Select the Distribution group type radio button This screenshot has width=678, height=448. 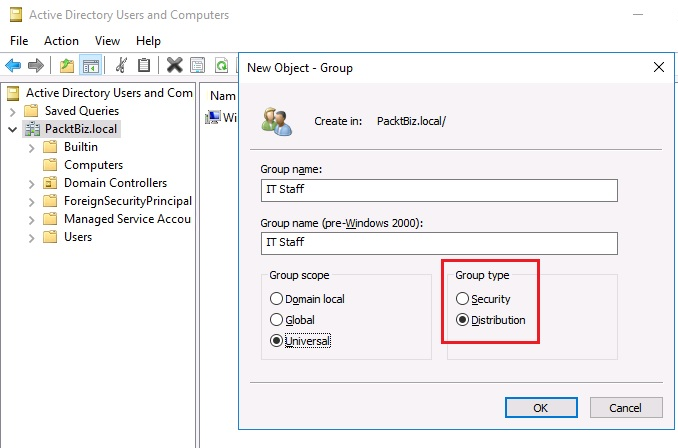point(462,320)
